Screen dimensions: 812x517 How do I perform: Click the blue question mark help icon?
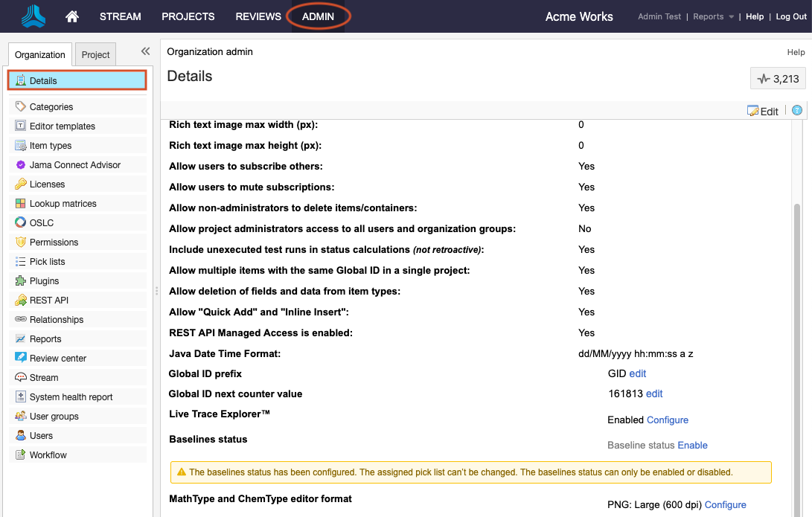click(x=796, y=109)
